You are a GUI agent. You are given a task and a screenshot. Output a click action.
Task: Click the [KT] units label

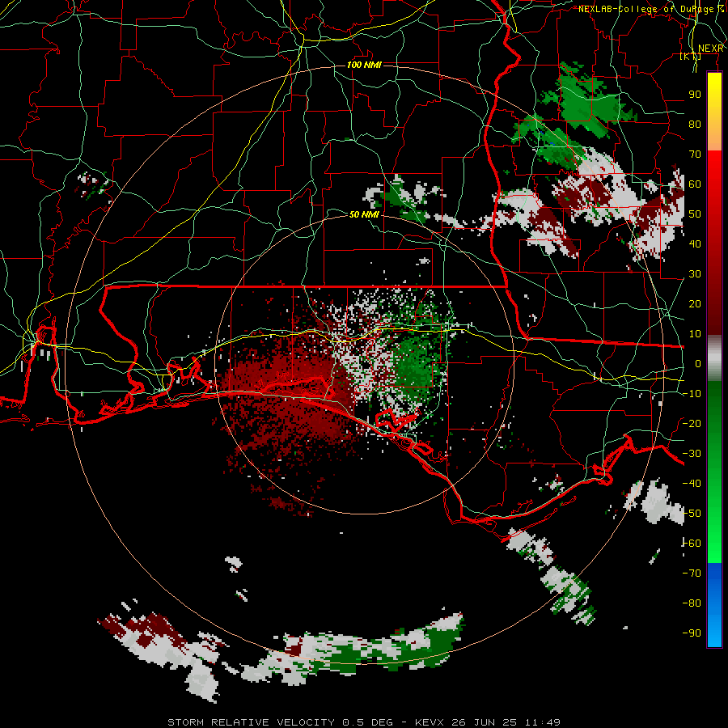click(691, 56)
